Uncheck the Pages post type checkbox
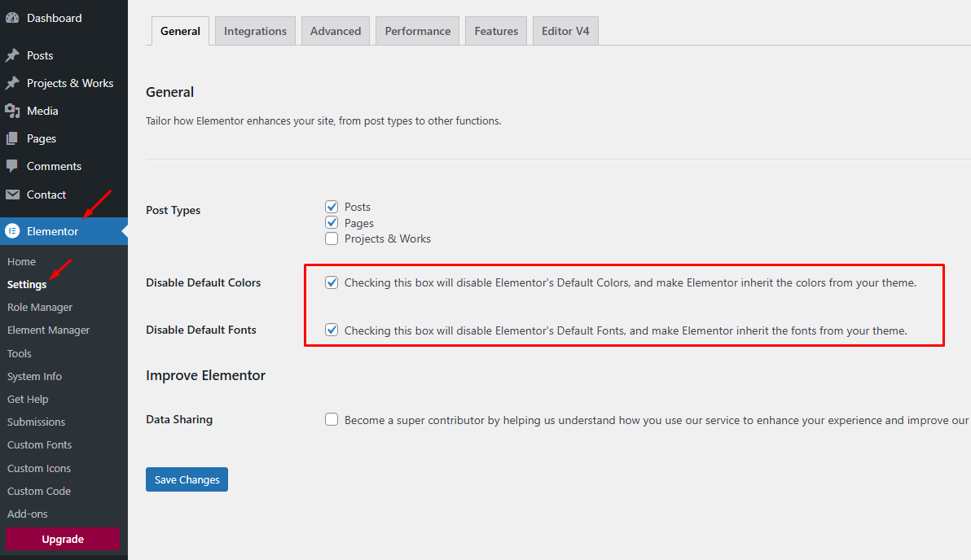The image size is (971, 560). tap(332, 223)
